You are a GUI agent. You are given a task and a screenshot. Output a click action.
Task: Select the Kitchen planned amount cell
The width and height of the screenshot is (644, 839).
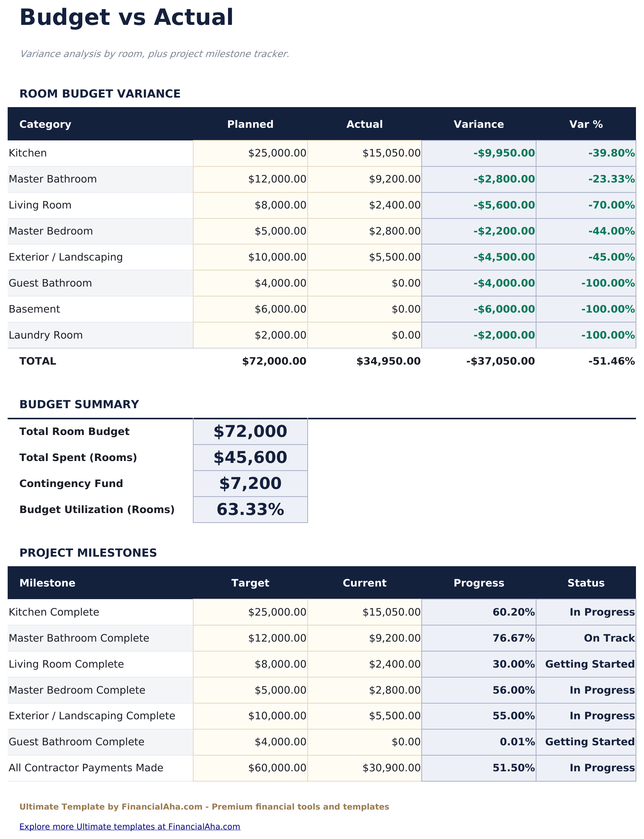(250, 153)
